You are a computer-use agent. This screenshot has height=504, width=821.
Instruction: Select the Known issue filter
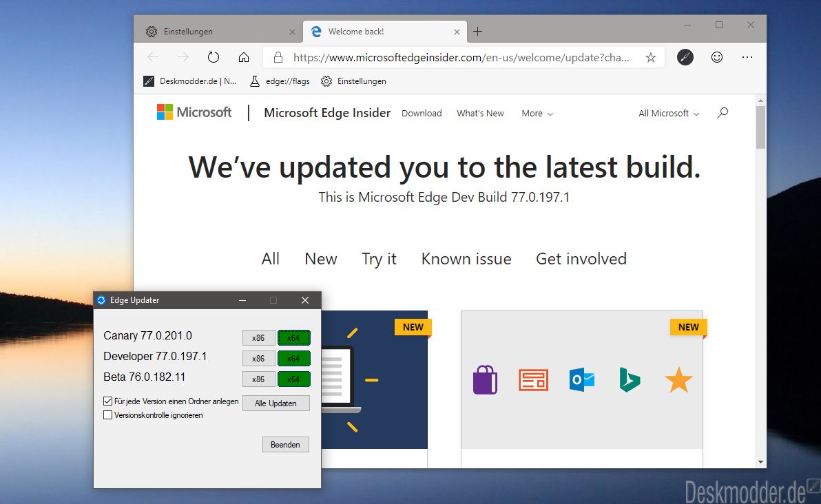[x=466, y=259]
